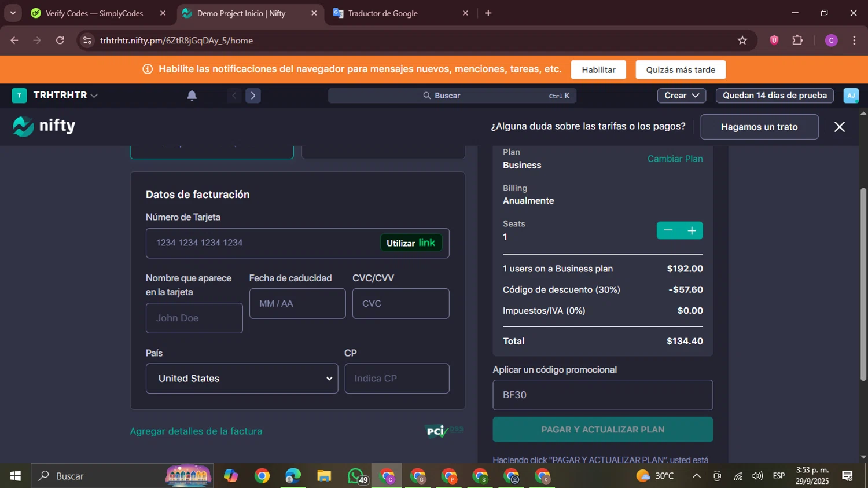Focus the CVC field

pyautogui.click(x=400, y=303)
